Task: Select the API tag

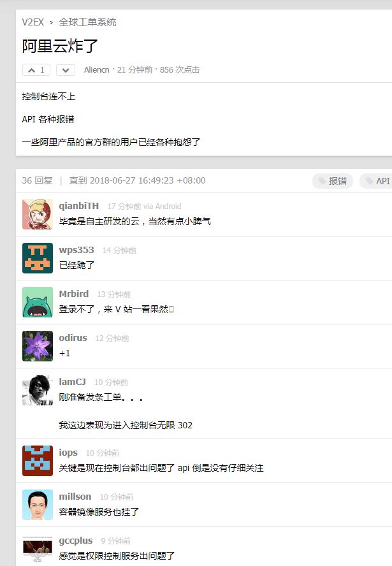Action: [x=377, y=181]
